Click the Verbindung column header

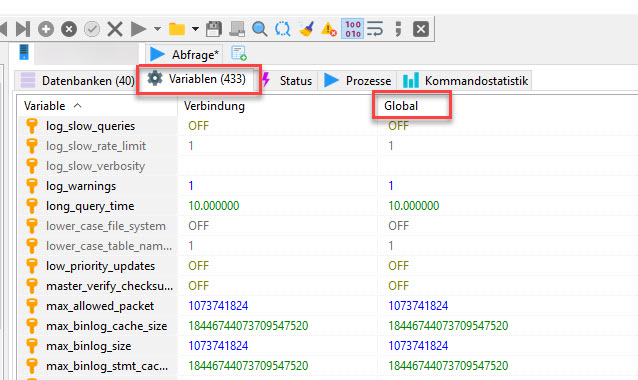277,106
